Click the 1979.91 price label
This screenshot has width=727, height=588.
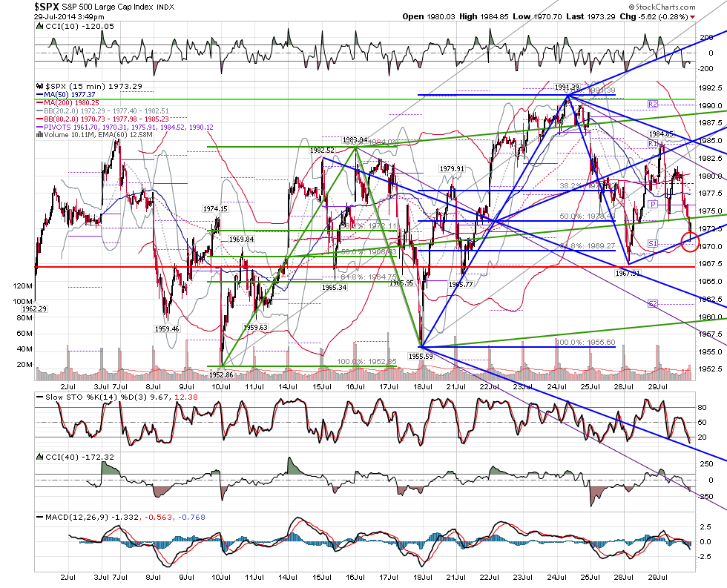(452, 168)
